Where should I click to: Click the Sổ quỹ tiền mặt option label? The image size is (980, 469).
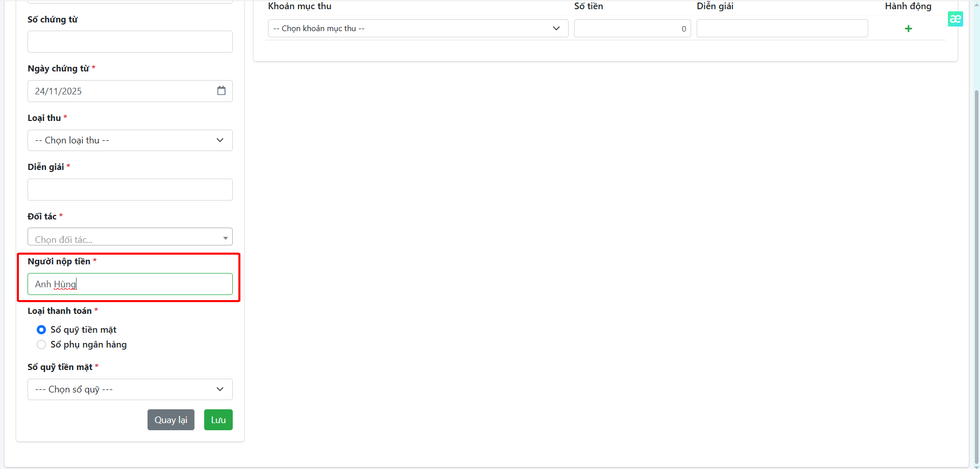[83, 330]
